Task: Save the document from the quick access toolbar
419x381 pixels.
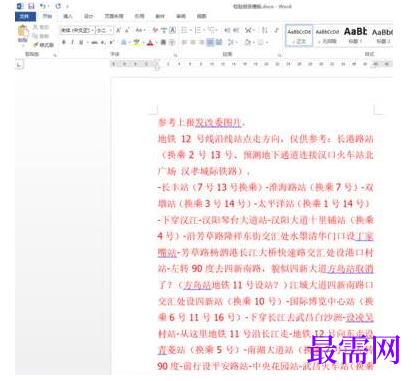Action: (x=31, y=6)
